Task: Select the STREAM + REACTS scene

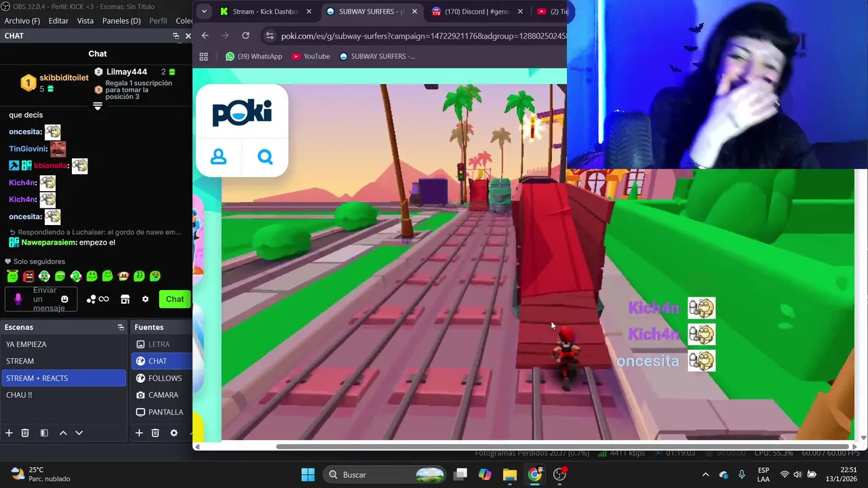Action: tap(64, 378)
